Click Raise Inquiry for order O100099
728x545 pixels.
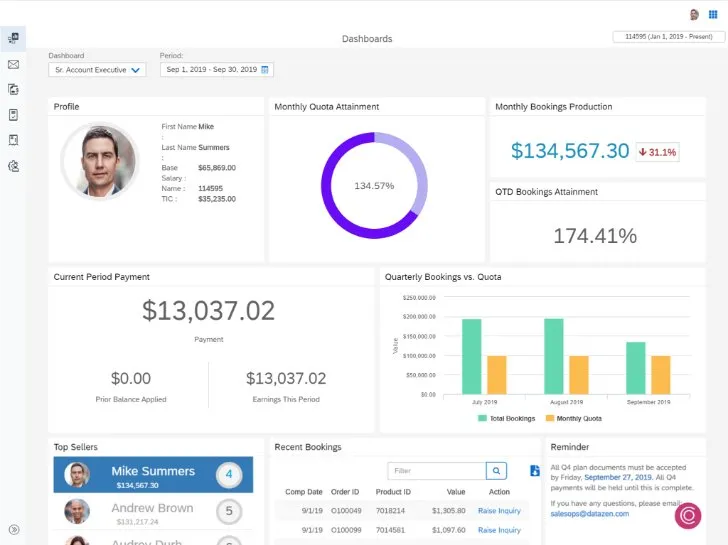pos(499,529)
